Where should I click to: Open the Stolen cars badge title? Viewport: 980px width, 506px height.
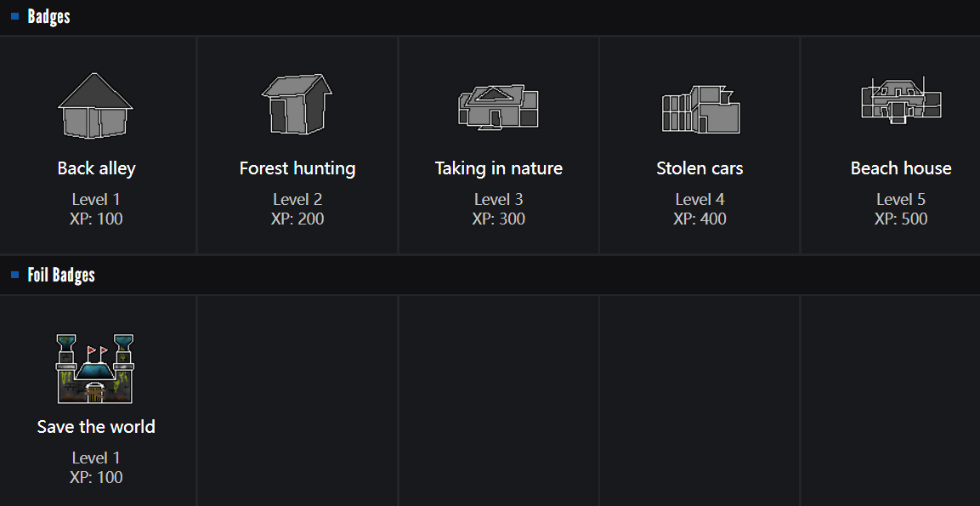pos(700,168)
